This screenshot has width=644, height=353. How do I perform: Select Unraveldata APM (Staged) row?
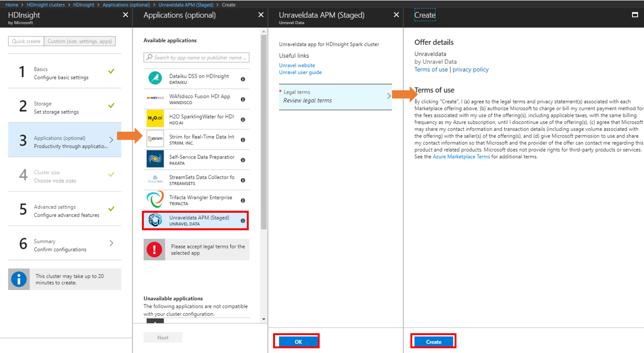click(196, 220)
